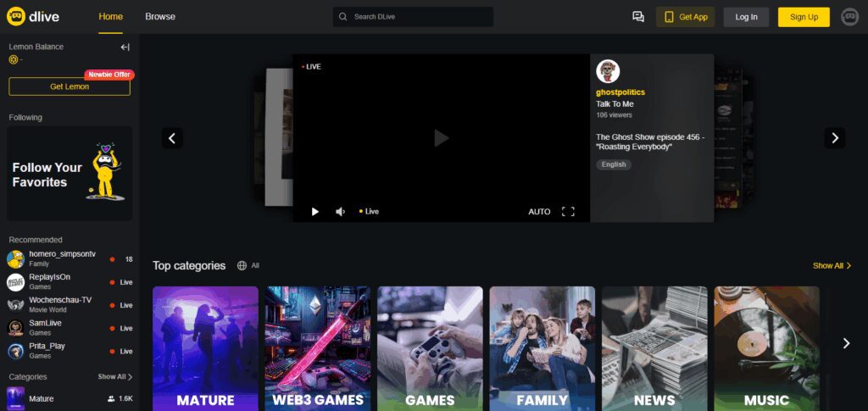868x411 pixels.
Task: Open the Mature category in sidebar
Action: pos(70,398)
